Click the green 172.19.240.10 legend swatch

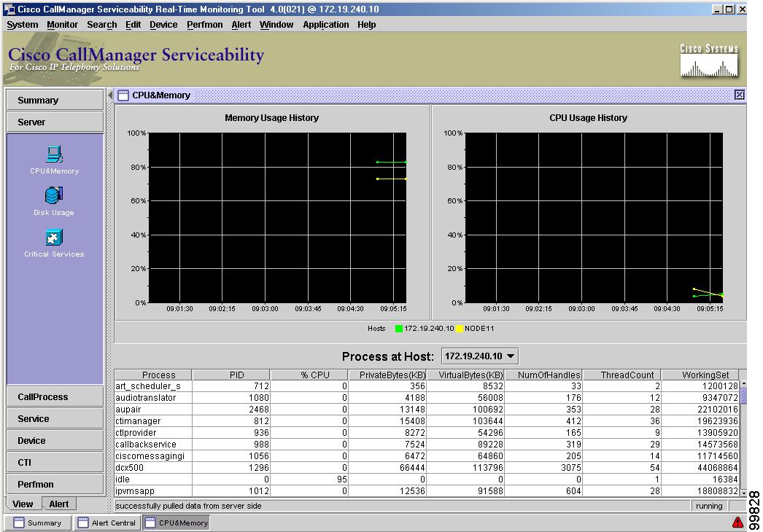pos(399,329)
